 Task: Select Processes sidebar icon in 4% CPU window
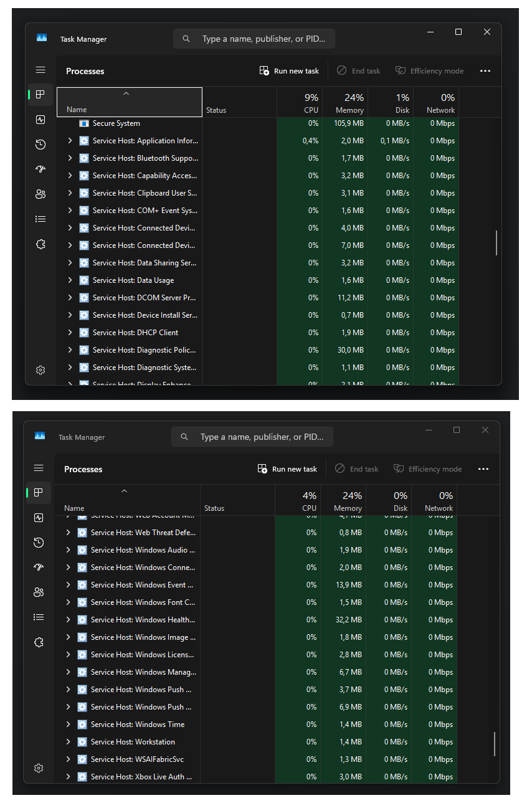point(39,493)
